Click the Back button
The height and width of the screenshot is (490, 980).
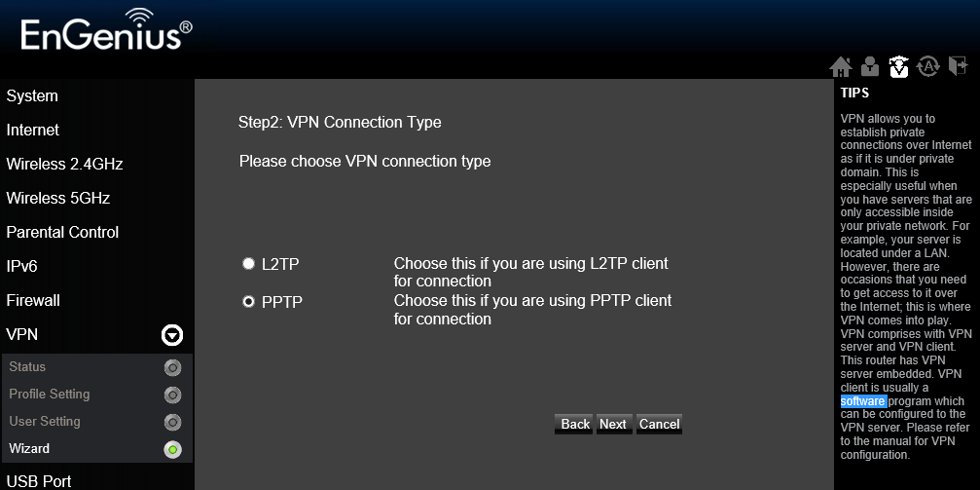point(574,424)
